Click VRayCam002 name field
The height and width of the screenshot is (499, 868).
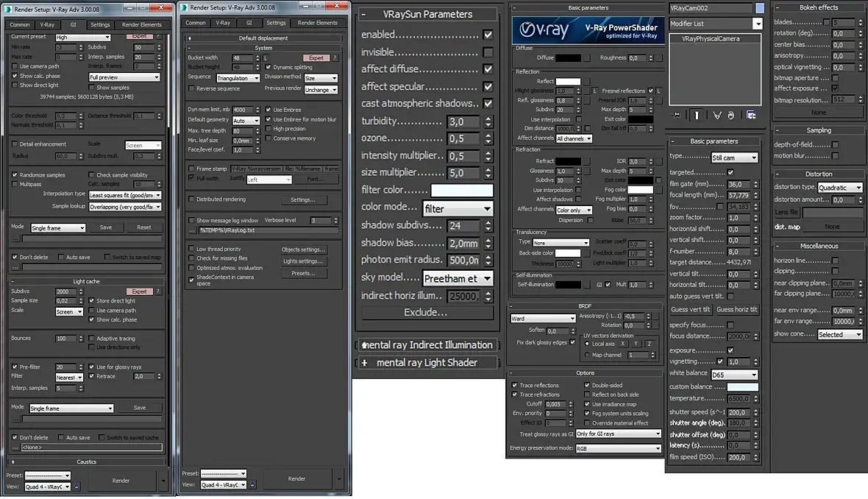[711, 8]
